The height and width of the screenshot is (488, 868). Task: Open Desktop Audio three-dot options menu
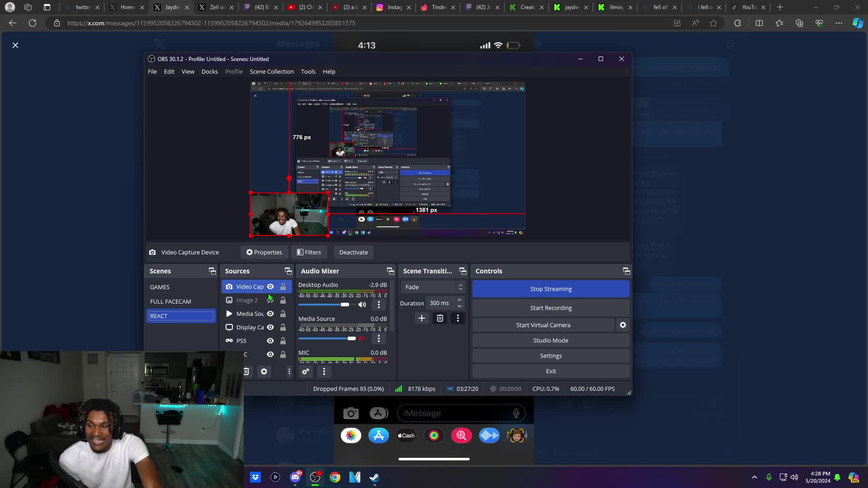click(x=379, y=305)
